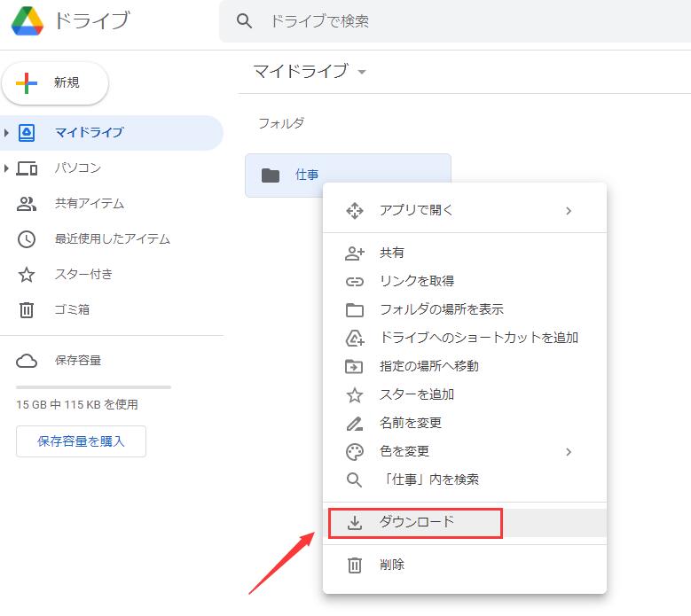The image size is (691, 616).
Task: Choose 色を変更 from the context menu
Action: (465, 451)
